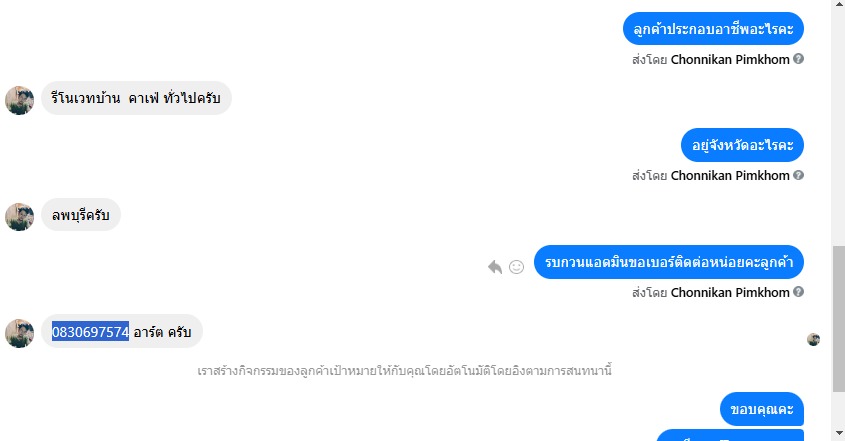Click the vertical scrollbar thumb
Screen dimensions: 845x441
click(838, 320)
